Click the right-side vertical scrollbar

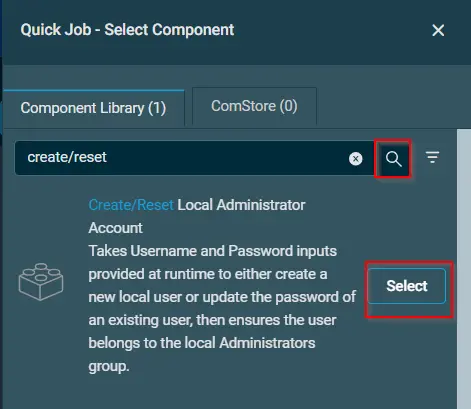click(464, 269)
